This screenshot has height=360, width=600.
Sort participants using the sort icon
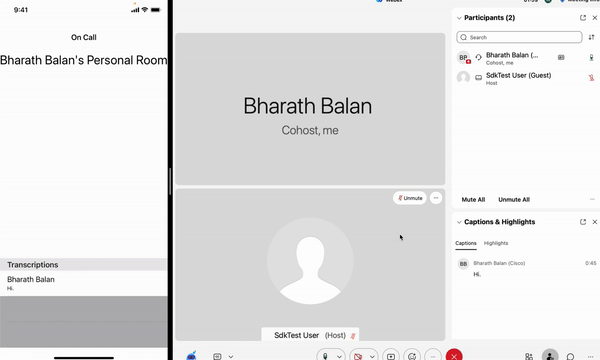coord(591,37)
